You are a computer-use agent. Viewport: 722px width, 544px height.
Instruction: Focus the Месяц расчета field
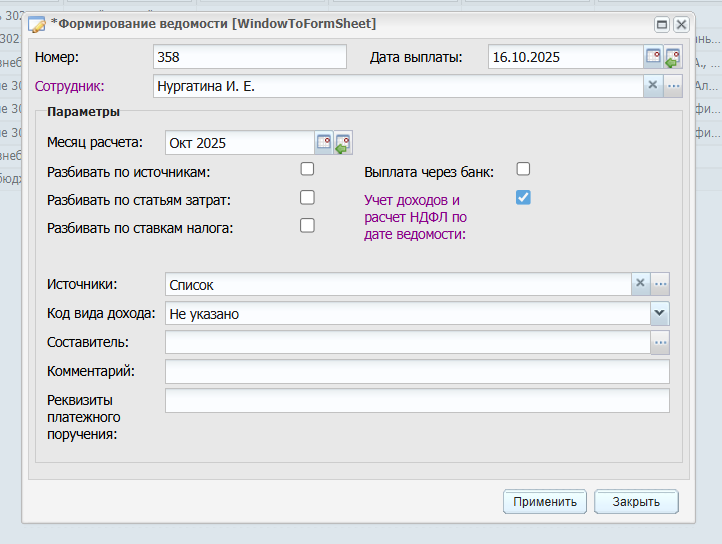240,143
